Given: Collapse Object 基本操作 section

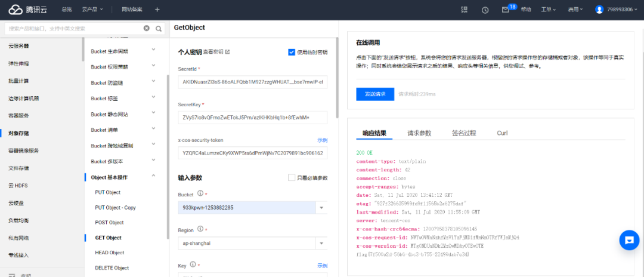Looking at the screenshot, I should 154,176.
